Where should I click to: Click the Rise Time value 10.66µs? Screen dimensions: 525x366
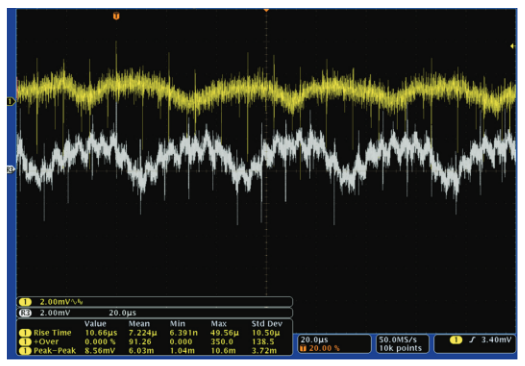click(101, 333)
